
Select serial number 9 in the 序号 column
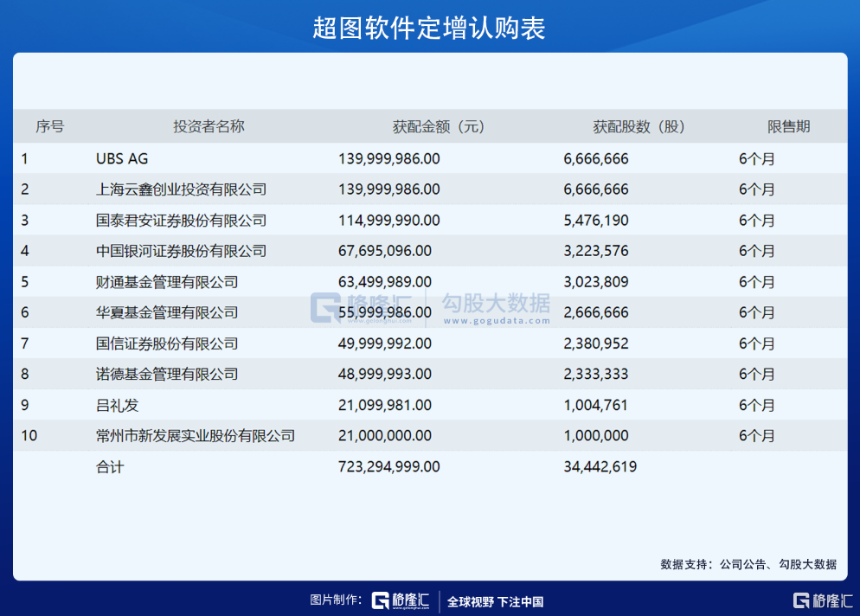pyautogui.click(x=25, y=406)
